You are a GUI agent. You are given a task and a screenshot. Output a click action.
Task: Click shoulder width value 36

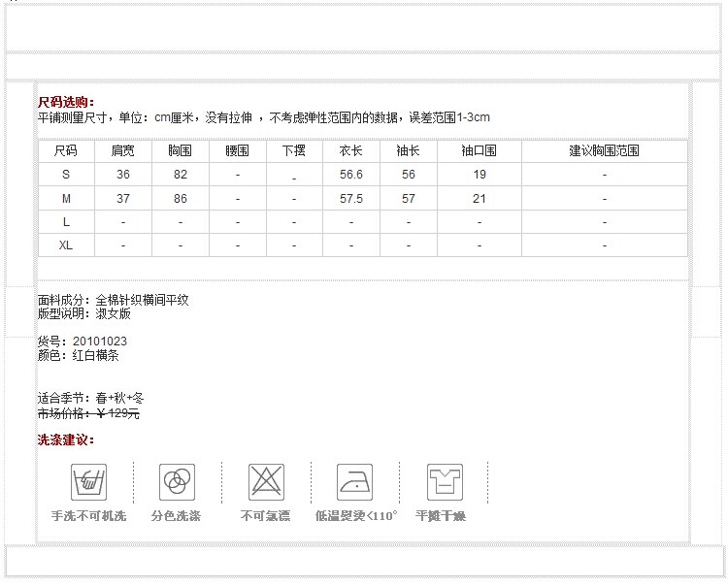tap(123, 175)
